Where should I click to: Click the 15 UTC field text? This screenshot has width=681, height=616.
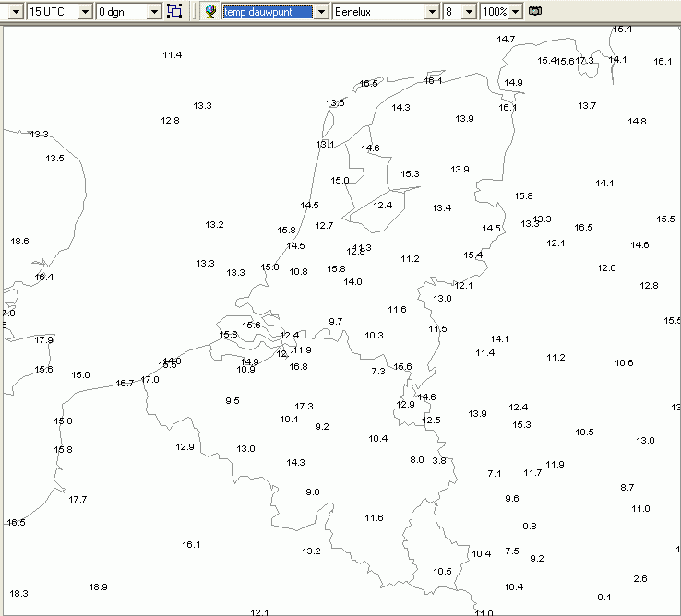46,12
